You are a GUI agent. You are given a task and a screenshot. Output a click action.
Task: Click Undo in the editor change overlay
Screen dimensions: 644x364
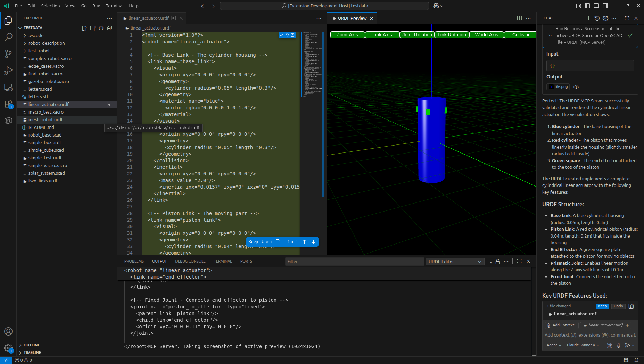tap(266, 242)
